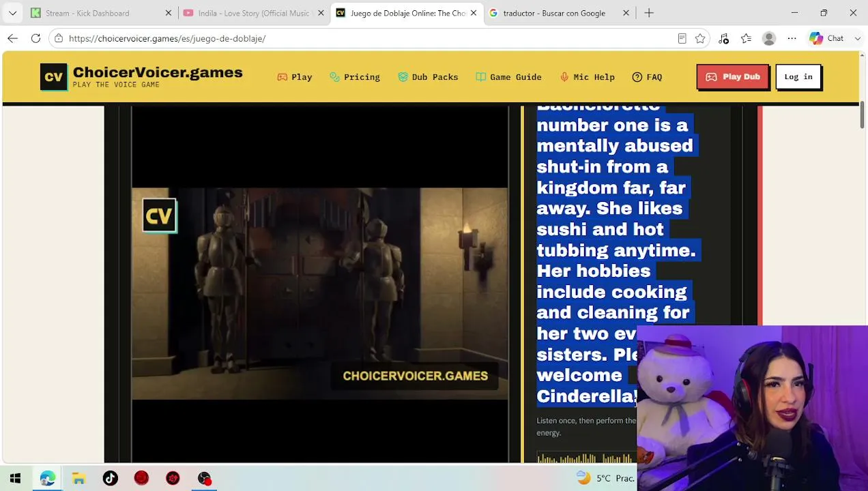Open a new browser tab
868x491 pixels.
(x=649, y=13)
